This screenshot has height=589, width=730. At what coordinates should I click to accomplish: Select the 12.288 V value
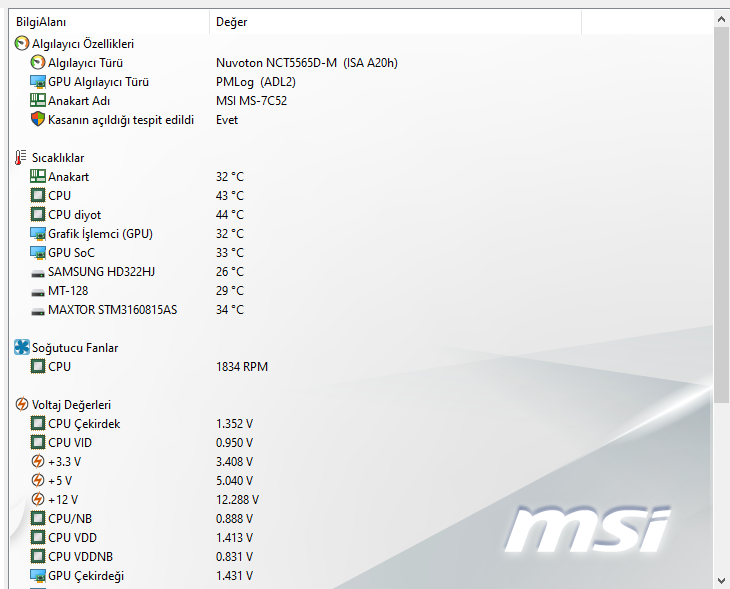pos(237,500)
